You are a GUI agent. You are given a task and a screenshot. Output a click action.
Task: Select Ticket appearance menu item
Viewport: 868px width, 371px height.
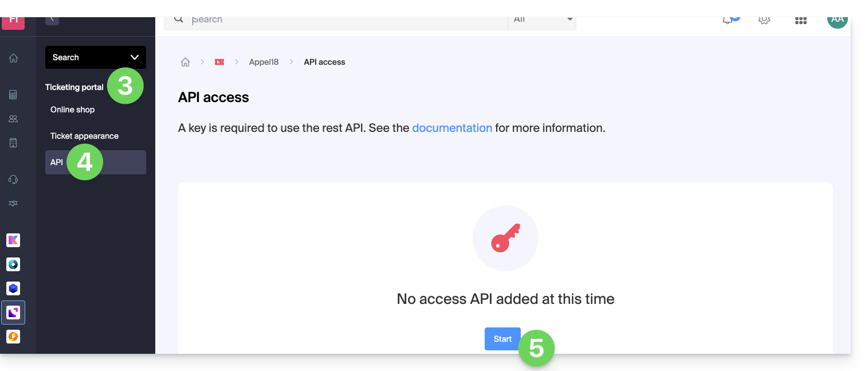84,136
